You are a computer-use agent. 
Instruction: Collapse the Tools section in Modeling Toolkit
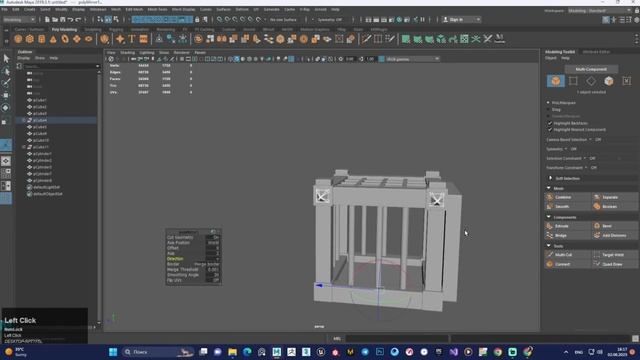(549, 246)
